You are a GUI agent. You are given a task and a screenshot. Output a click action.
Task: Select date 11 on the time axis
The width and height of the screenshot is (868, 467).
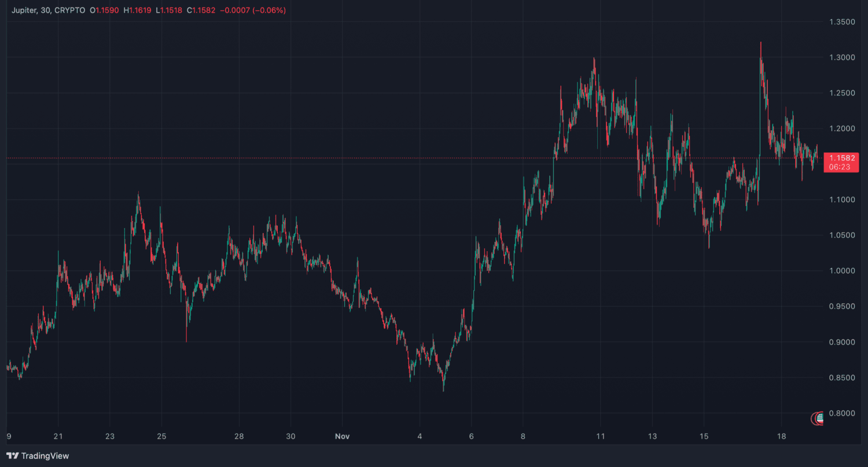tap(601, 436)
